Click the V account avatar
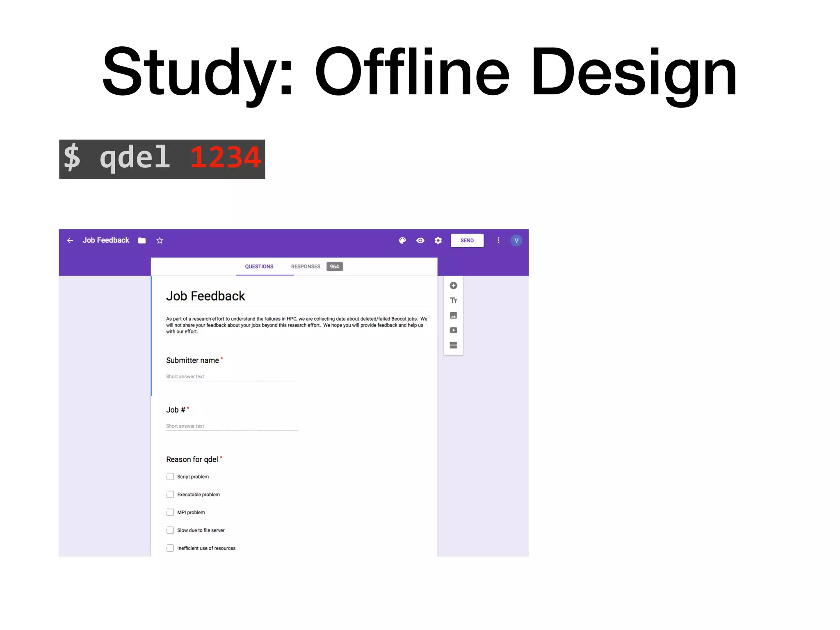This screenshot has width=840, height=630. coord(516,240)
